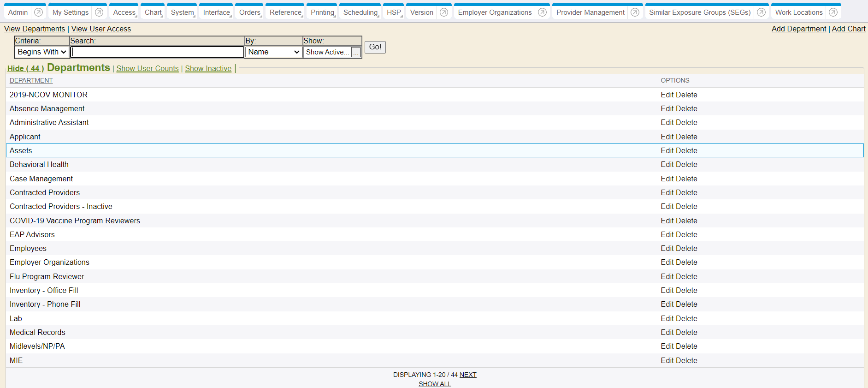This screenshot has width=868, height=388.
Task: Click the arrow icon next to Provider Management
Action: click(635, 12)
